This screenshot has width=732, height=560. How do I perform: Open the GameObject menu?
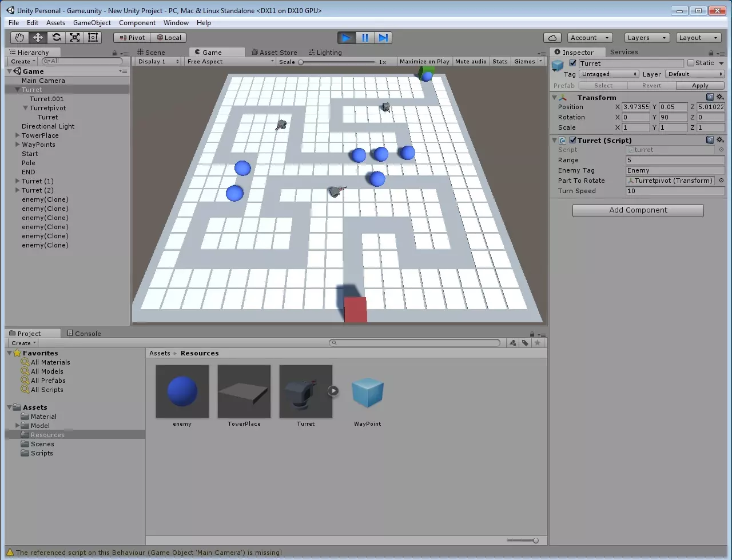coord(92,23)
